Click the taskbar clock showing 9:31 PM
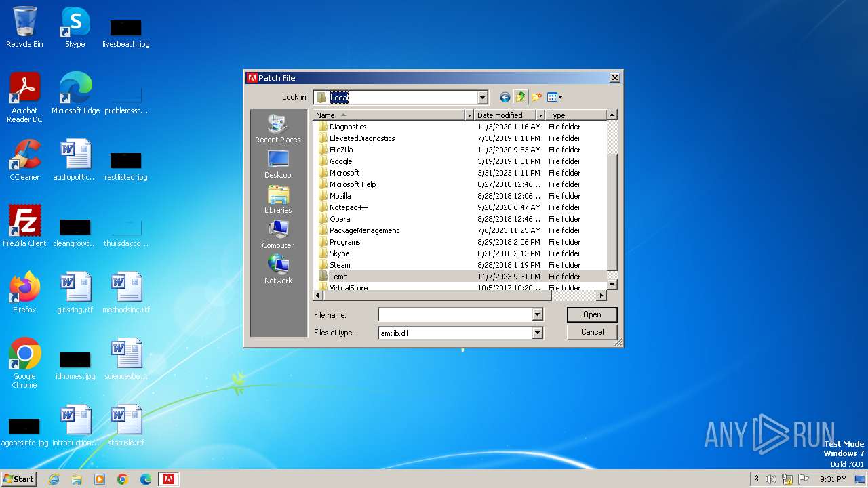 pos(833,479)
